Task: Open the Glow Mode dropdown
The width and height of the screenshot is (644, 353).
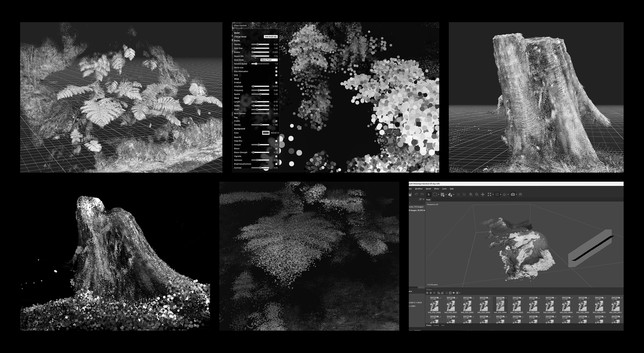Action: tap(269, 60)
